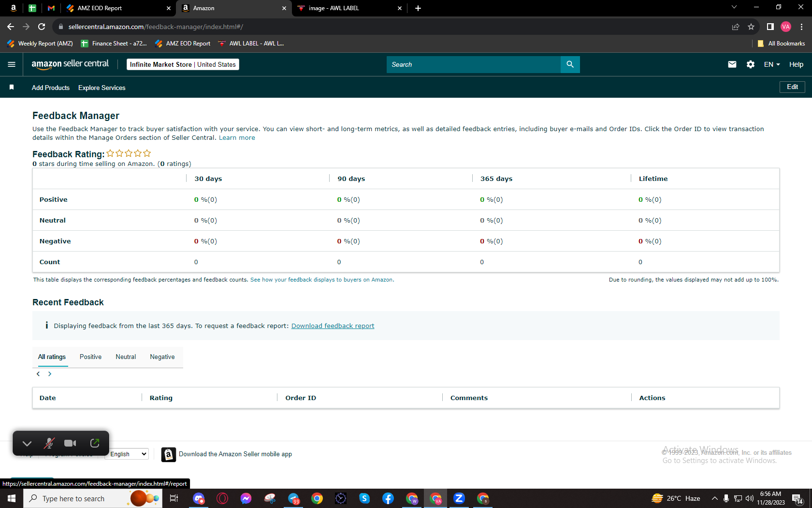
Task: Open the Explore Services link
Action: click(x=102, y=88)
